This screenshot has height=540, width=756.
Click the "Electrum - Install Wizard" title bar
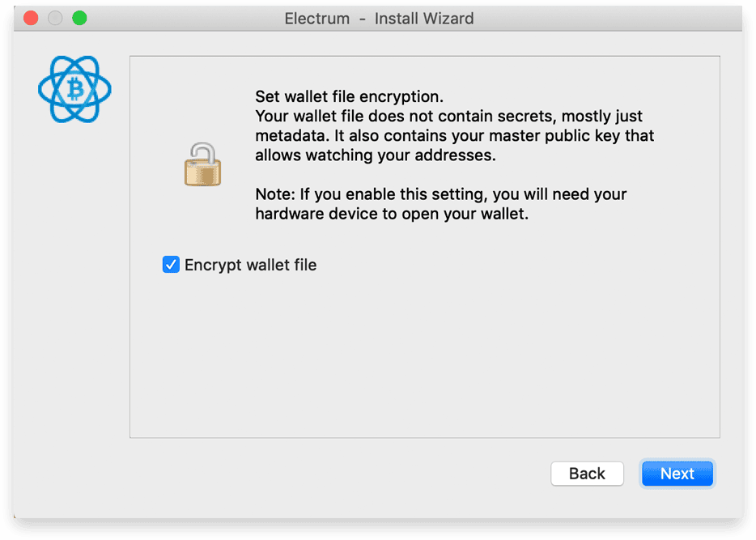tap(379, 19)
